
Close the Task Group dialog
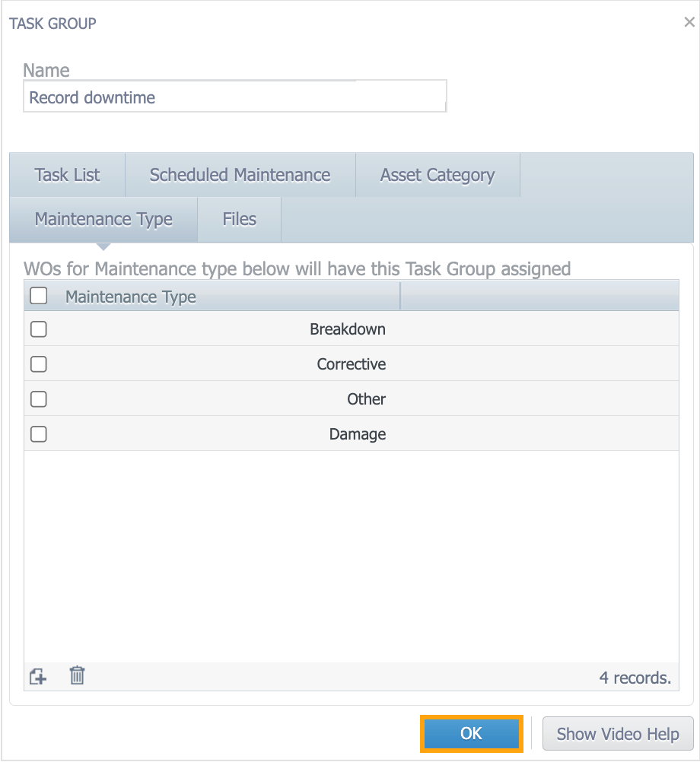689,23
